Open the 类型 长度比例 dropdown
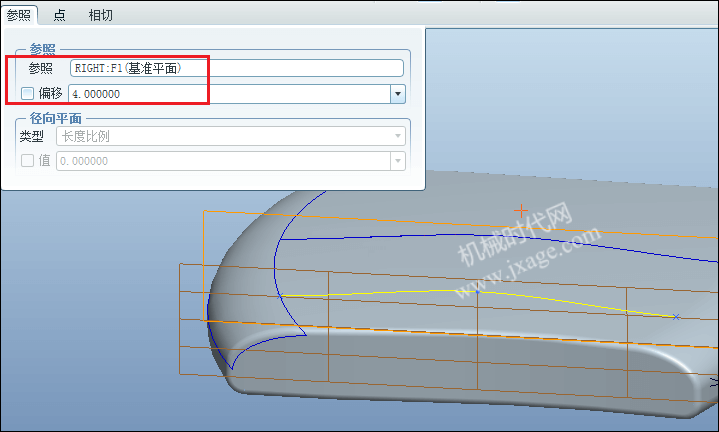The height and width of the screenshot is (432, 719). (x=231, y=136)
